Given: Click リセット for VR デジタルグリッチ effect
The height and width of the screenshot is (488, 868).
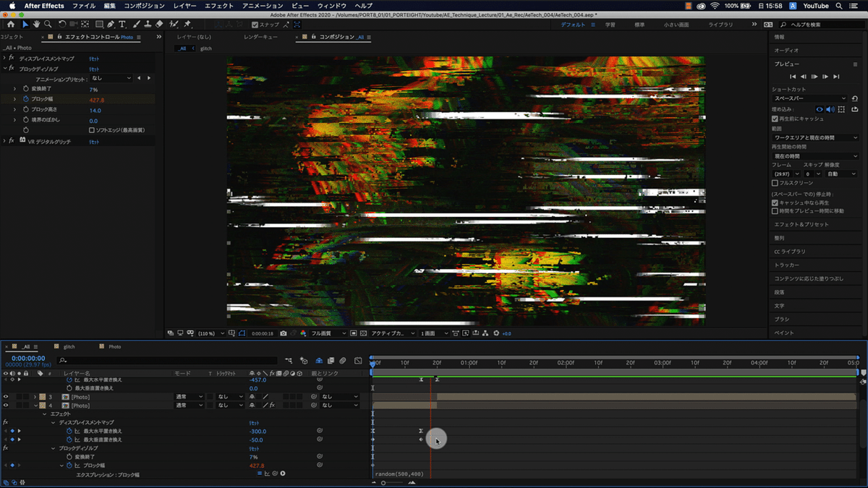Looking at the screenshot, I should [94, 142].
